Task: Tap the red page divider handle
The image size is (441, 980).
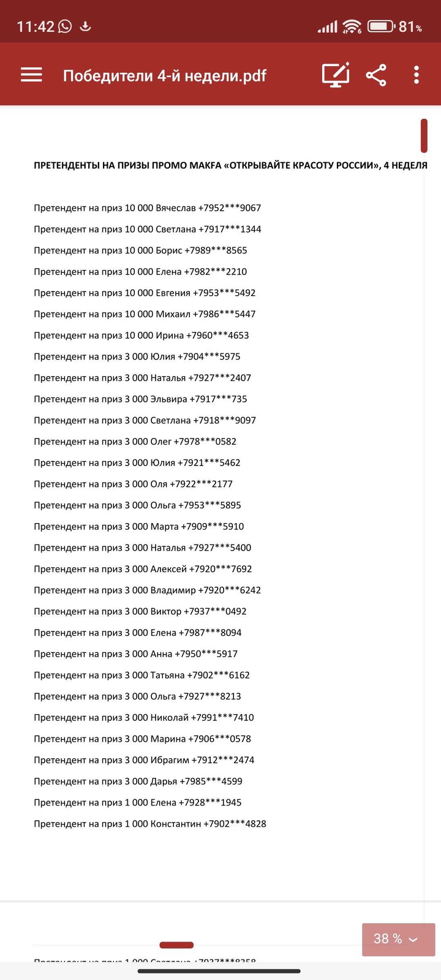Action: pyautogui.click(x=176, y=945)
